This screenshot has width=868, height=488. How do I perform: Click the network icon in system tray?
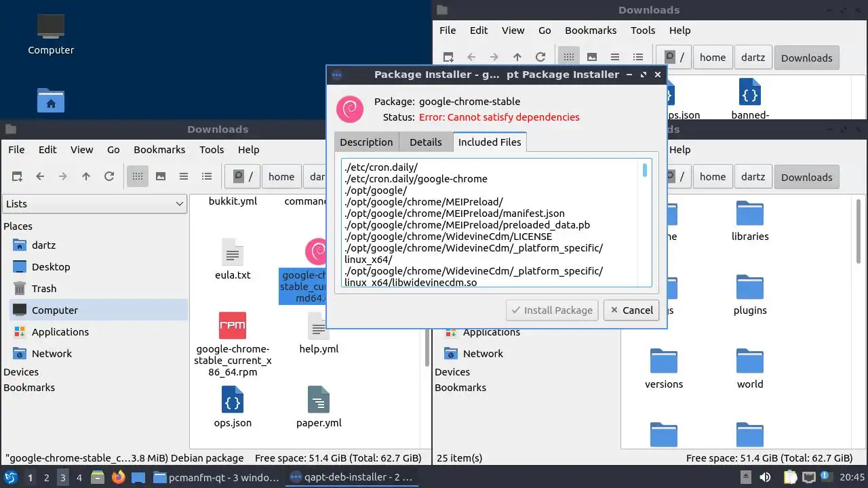(x=809, y=477)
